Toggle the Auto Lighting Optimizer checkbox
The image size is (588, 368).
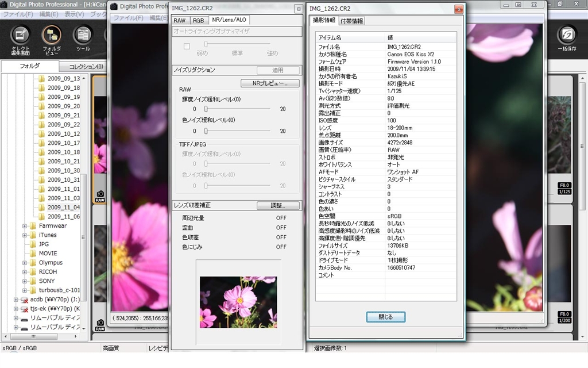pyautogui.click(x=187, y=46)
